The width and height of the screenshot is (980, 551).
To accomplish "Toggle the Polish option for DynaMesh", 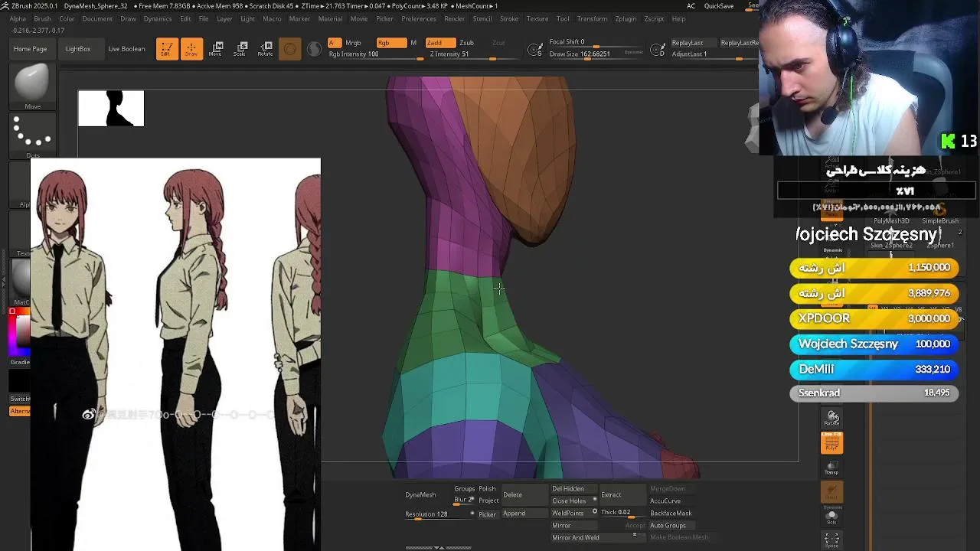I will tap(487, 489).
